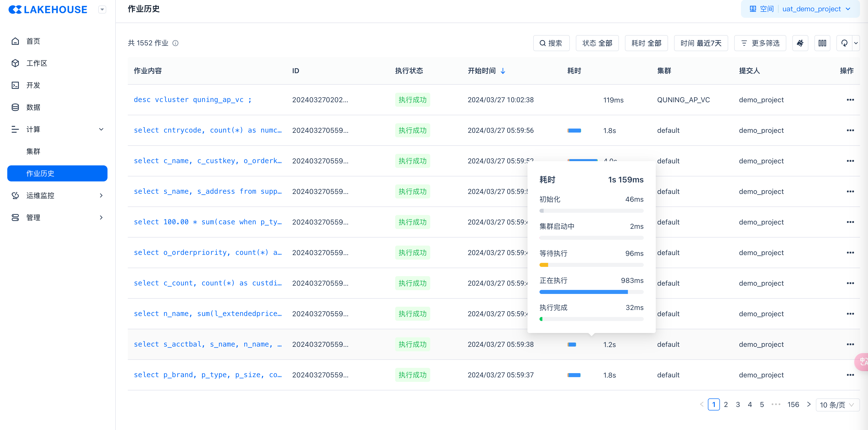
Task: Select 集群 in the sidebar menu
Action: point(33,151)
